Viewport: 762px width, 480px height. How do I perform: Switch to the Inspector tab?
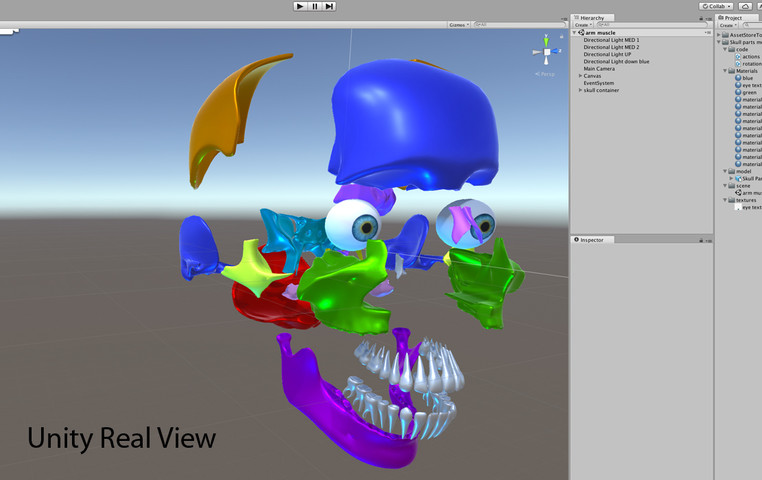pos(592,240)
